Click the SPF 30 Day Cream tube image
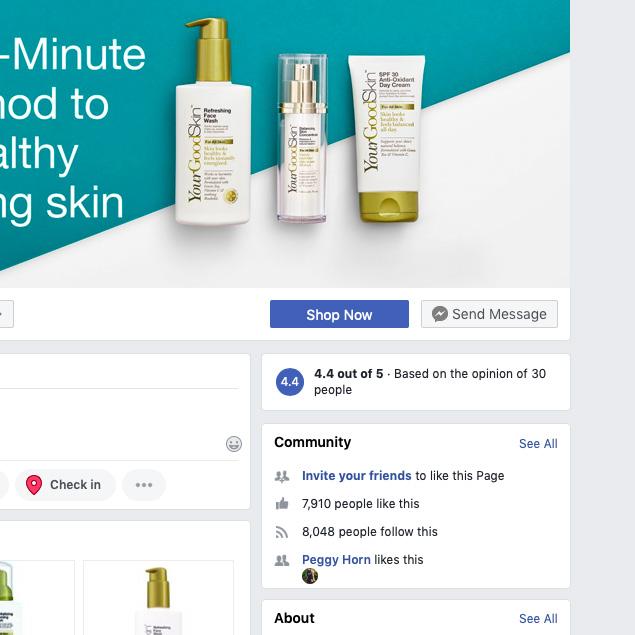Viewport: 635px width, 635px height. point(387,139)
